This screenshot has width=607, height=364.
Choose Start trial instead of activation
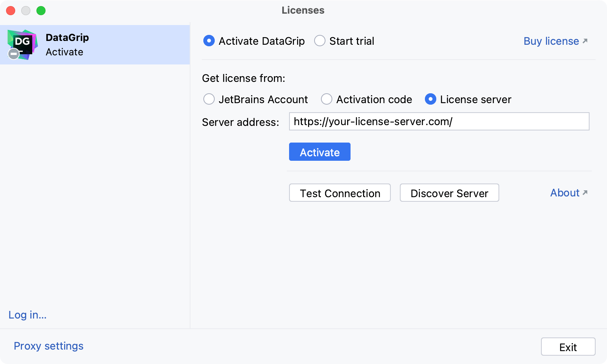pyautogui.click(x=320, y=41)
